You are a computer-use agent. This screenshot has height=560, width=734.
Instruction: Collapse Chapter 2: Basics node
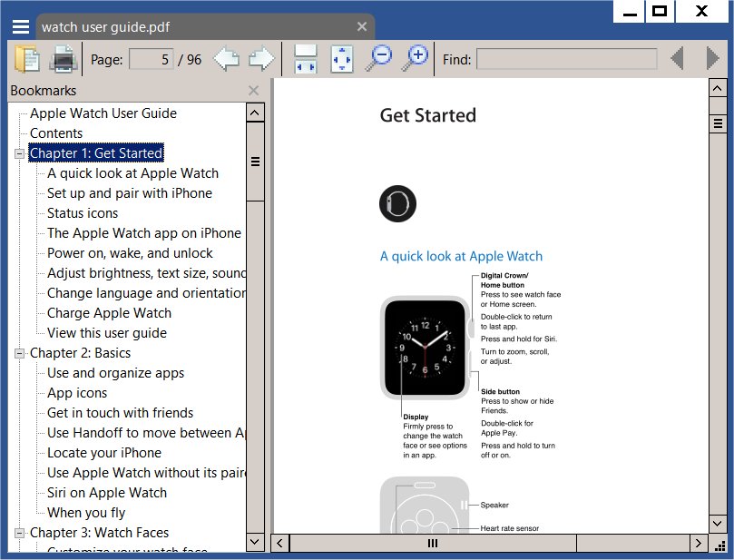coord(20,353)
